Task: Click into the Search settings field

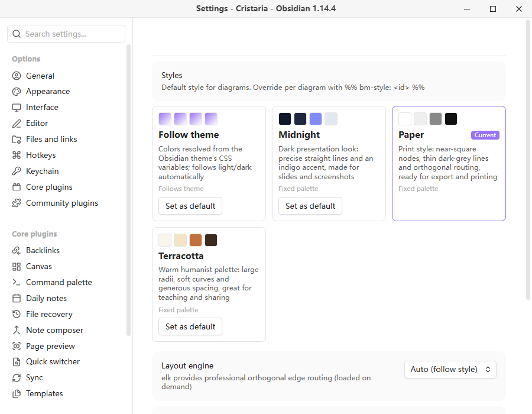Action: (66, 34)
